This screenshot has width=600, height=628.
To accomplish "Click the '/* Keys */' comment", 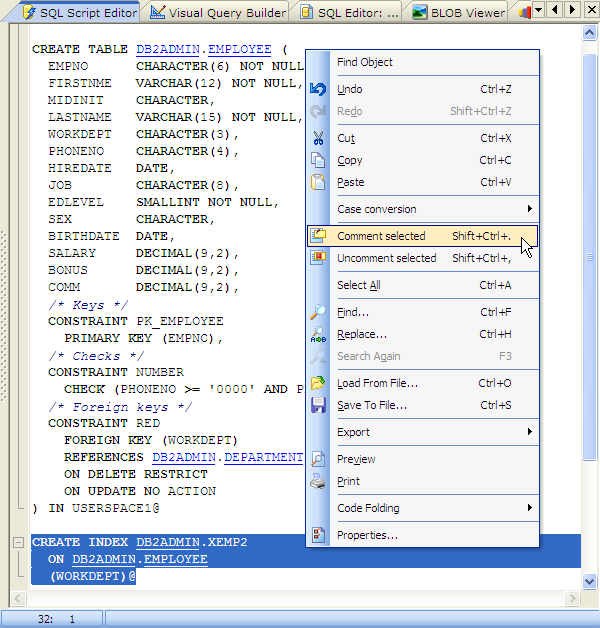I will (x=88, y=305).
